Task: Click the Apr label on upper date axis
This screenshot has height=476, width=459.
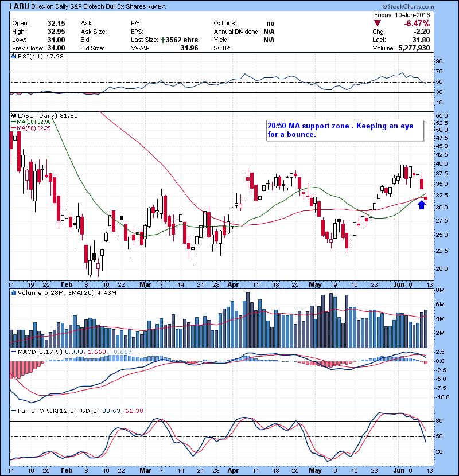Action: (233, 285)
